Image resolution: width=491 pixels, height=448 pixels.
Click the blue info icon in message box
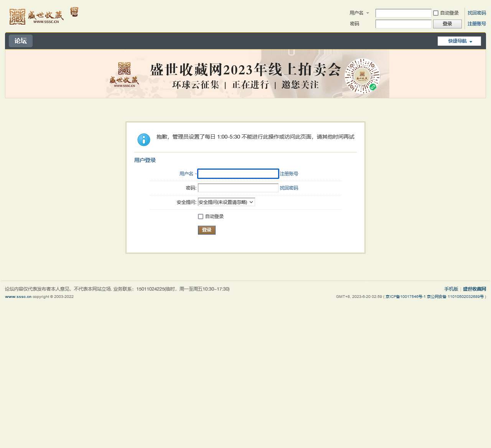tap(144, 140)
